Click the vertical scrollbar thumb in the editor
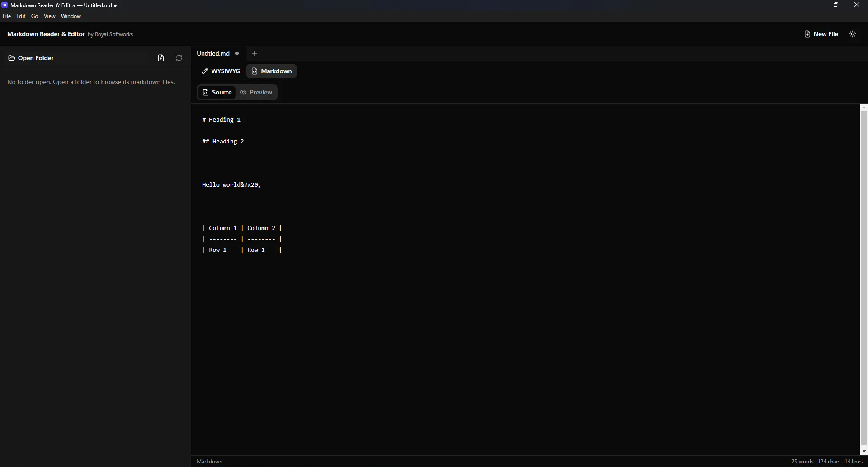The image size is (868, 467). click(x=864, y=278)
